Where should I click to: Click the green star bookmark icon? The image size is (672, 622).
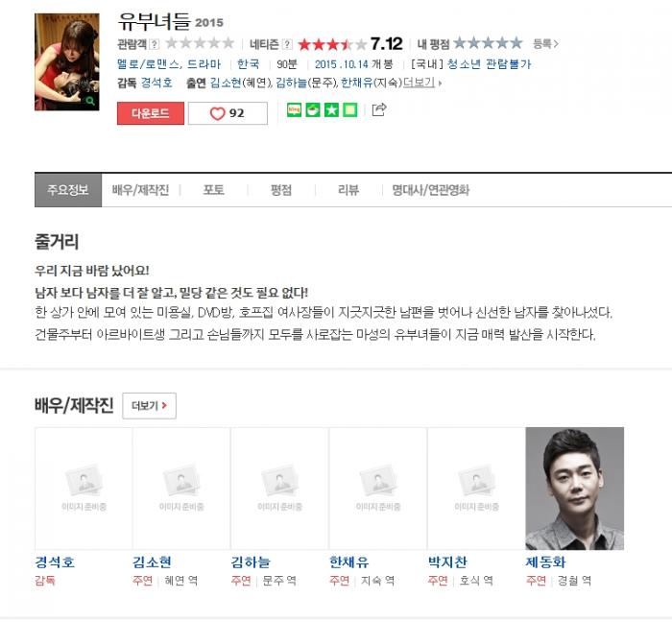pos(331,110)
